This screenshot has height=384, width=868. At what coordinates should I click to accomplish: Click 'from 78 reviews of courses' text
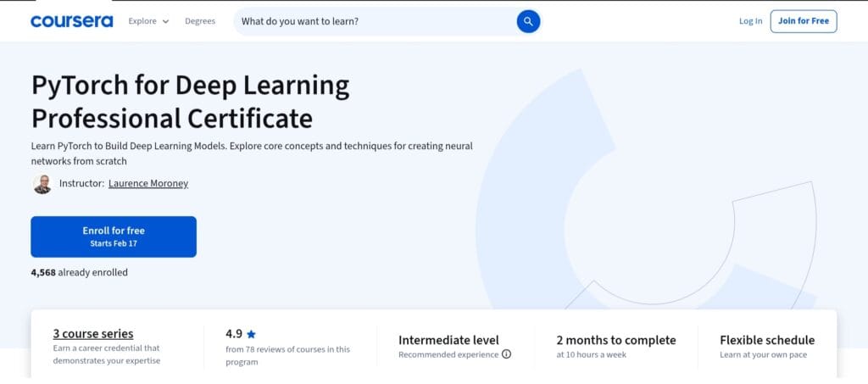[x=288, y=356]
